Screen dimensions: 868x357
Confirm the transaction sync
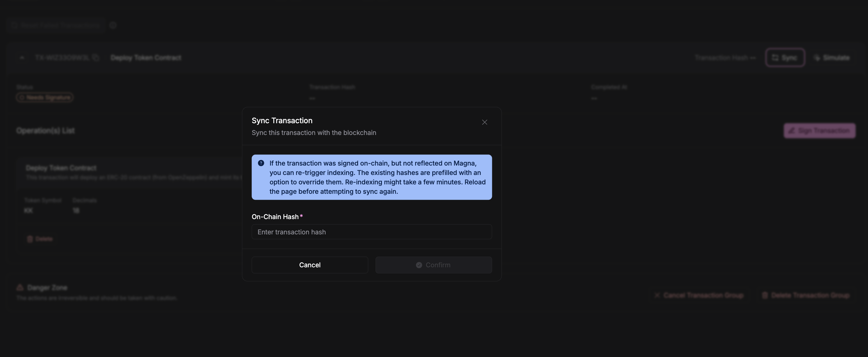click(x=434, y=265)
